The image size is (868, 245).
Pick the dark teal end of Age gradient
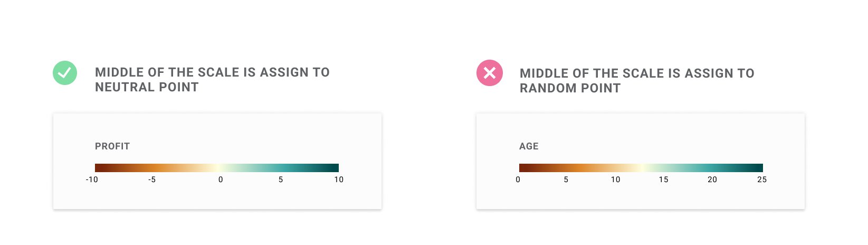click(760, 168)
